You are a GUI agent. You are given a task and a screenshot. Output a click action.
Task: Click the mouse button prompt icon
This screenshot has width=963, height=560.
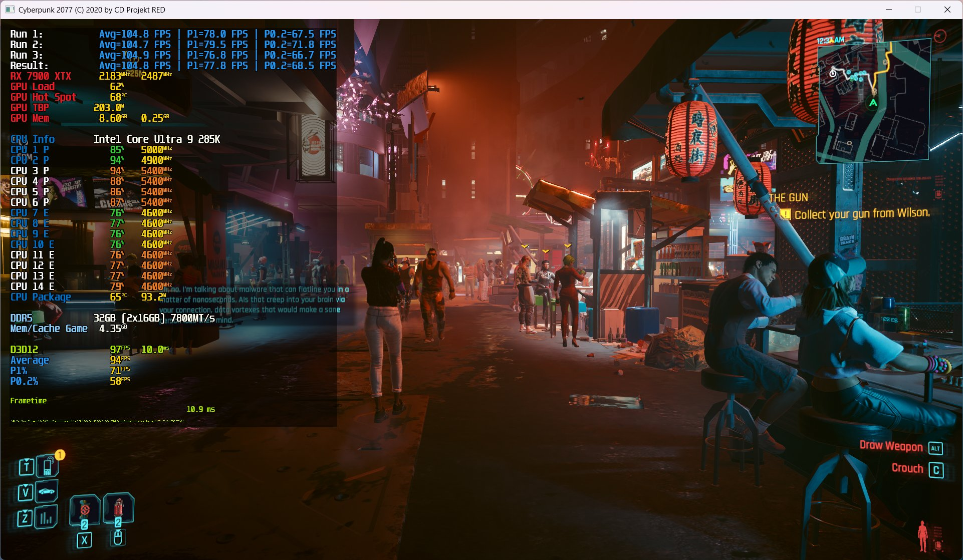118,538
